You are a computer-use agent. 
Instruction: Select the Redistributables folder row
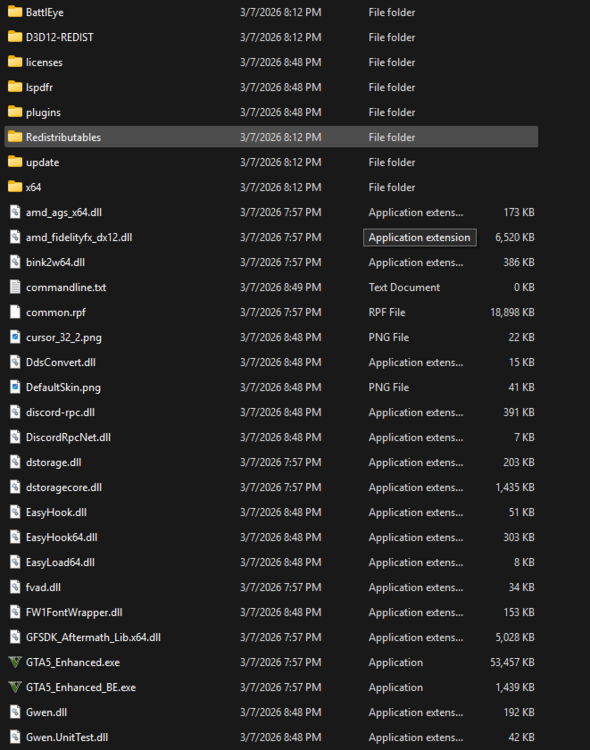point(271,137)
